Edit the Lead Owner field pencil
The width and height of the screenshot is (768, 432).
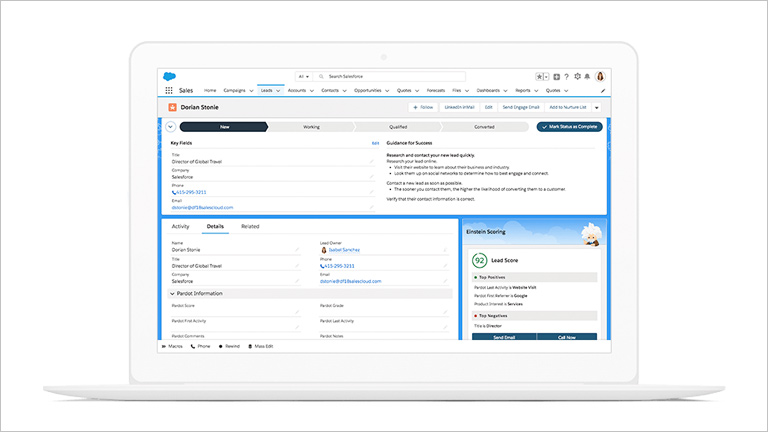point(445,250)
